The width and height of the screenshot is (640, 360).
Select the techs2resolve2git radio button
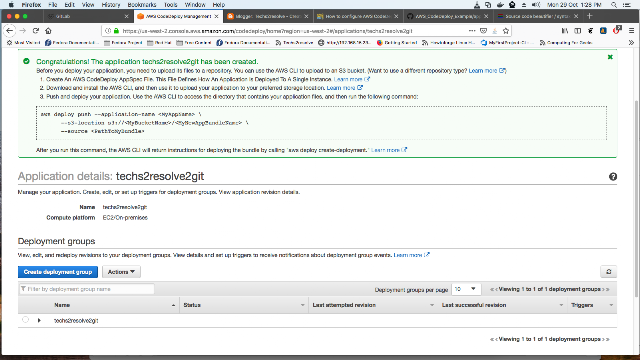pyautogui.click(x=25, y=320)
